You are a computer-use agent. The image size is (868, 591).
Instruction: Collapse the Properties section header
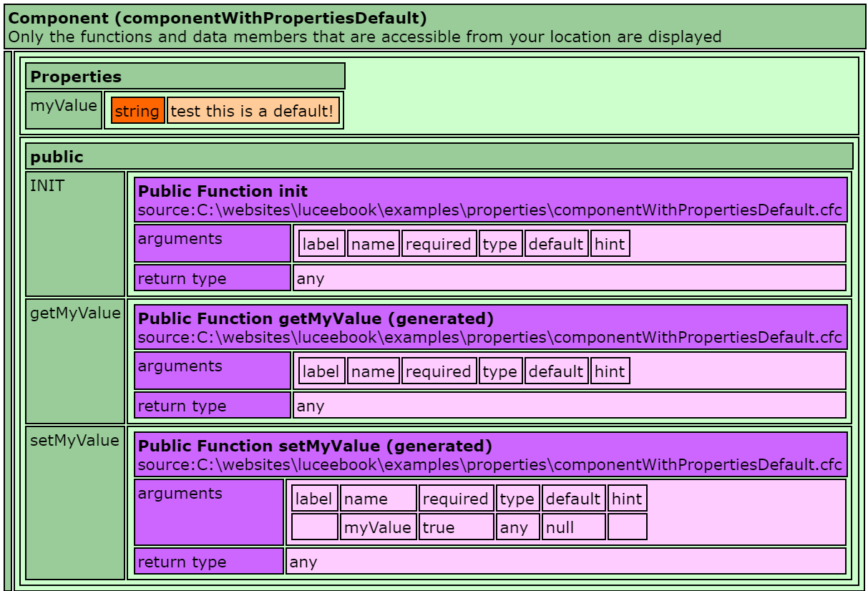coord(185,76)
